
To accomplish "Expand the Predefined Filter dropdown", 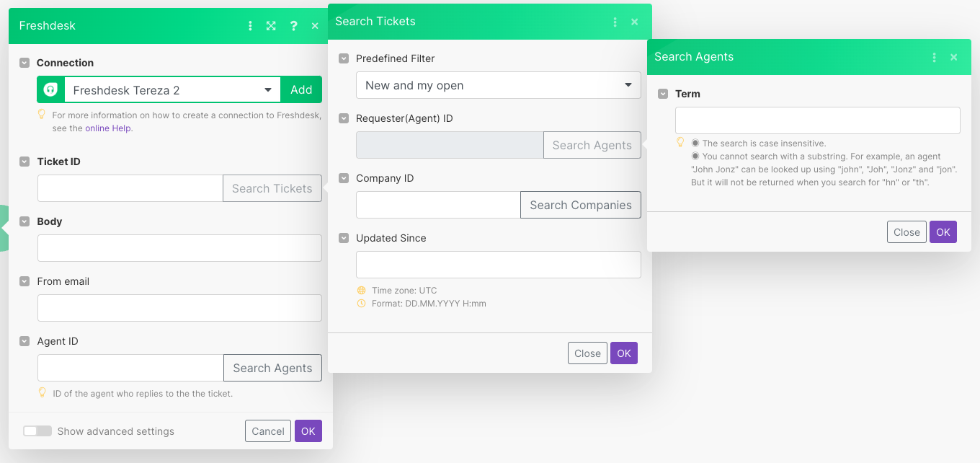I will 627,85.
